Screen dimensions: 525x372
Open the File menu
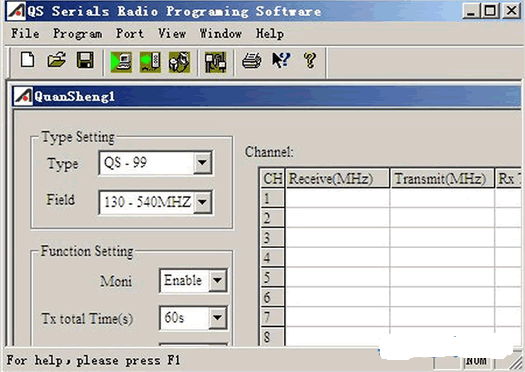click(x=25, y=34)
